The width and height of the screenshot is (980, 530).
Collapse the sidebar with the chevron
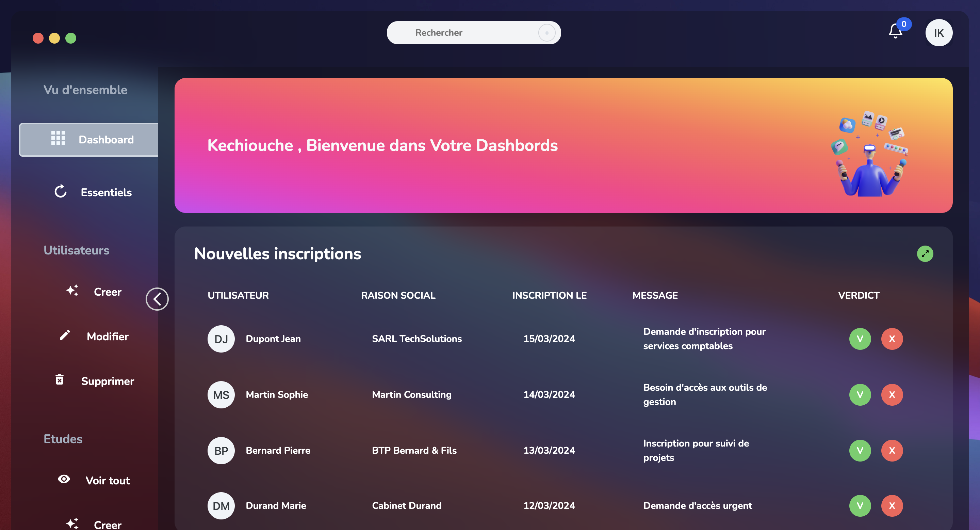[157, 299]
